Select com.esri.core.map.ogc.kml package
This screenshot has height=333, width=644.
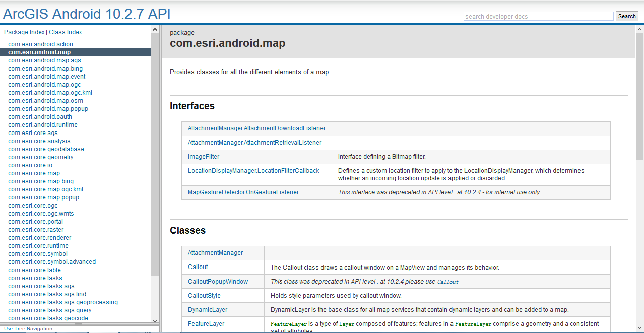45,189
